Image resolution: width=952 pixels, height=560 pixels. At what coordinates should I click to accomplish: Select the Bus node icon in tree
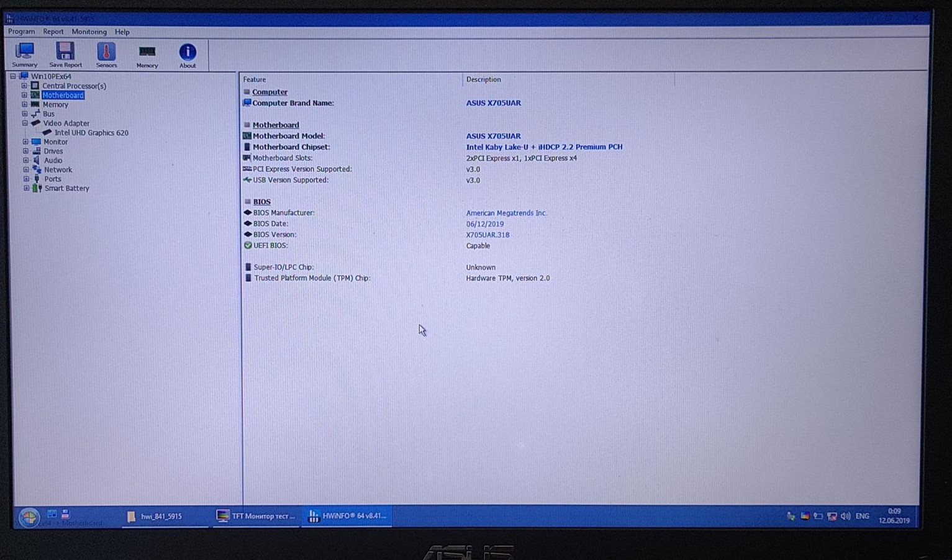(35, 114)
